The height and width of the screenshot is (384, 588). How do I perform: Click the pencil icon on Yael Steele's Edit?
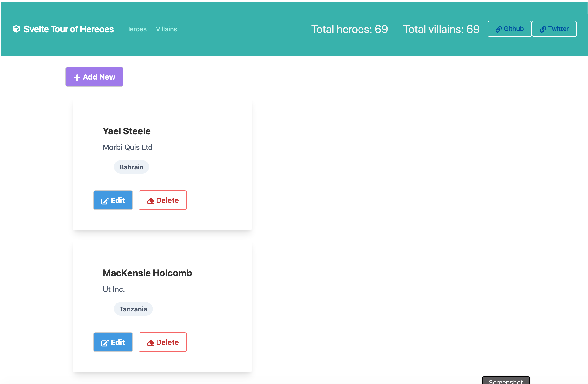[x=105, y=201]
